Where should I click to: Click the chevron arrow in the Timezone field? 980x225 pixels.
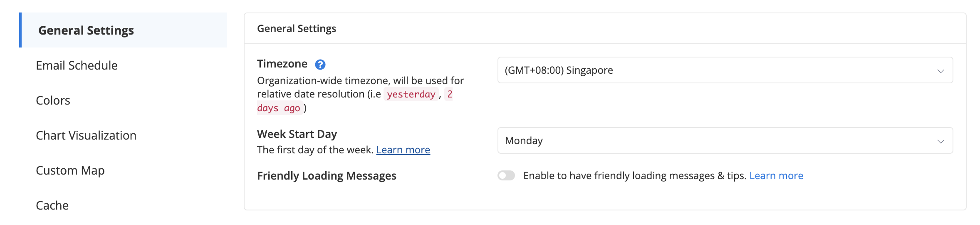(x=940, y=71)
